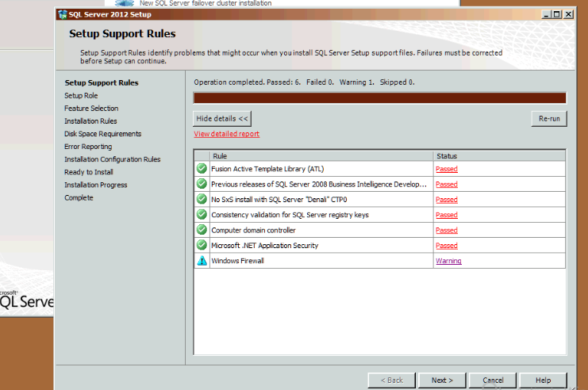Image resolution: width=588 pixels, height=390 pixels.
Task: Close the SQL Server 2012 Setup window
Action: 568,14
